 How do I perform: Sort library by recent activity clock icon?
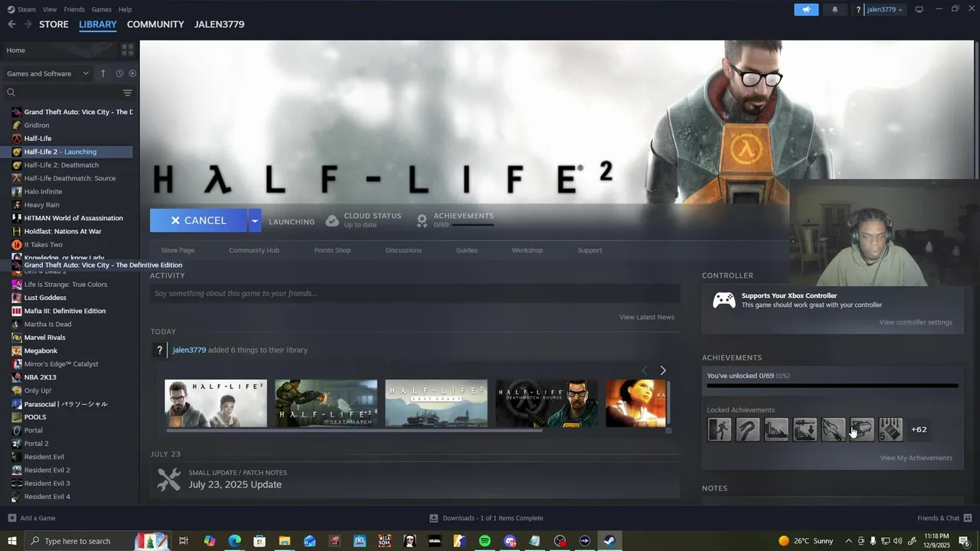click(119, 73)
